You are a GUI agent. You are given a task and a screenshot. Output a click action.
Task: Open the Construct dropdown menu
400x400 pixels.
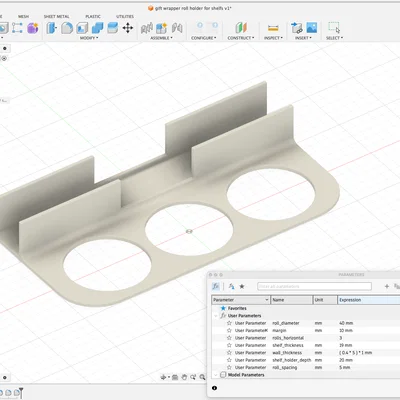241,38
